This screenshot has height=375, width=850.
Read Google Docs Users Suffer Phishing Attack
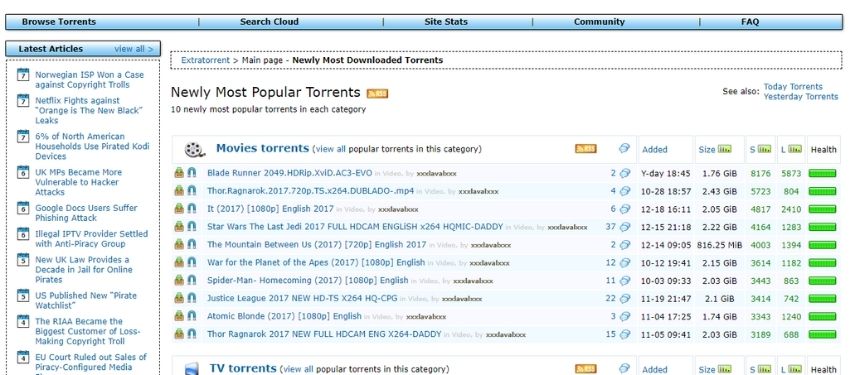click(x=86, y=213)
